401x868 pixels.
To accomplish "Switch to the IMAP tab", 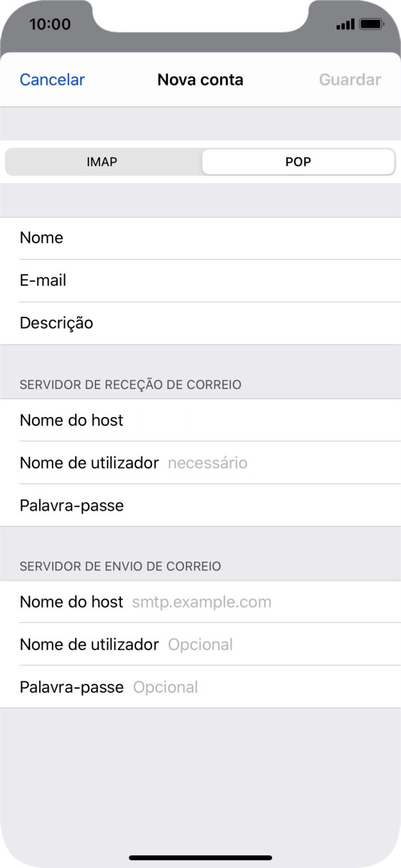I will tap(103, 161).
